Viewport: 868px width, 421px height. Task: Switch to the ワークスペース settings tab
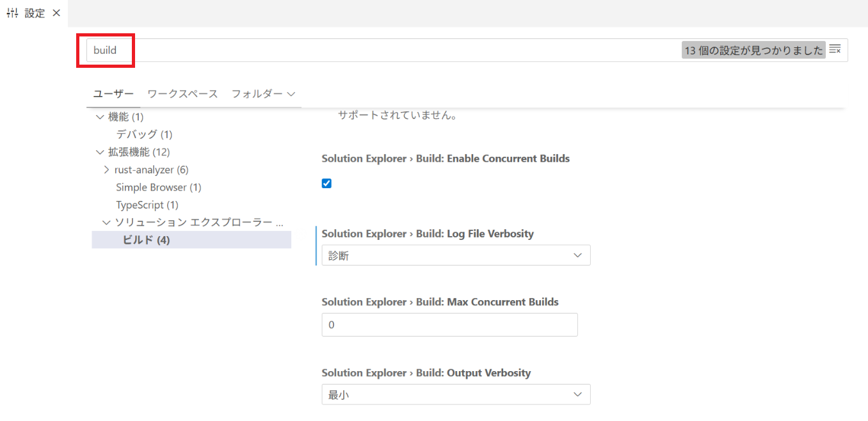[182, 93]
